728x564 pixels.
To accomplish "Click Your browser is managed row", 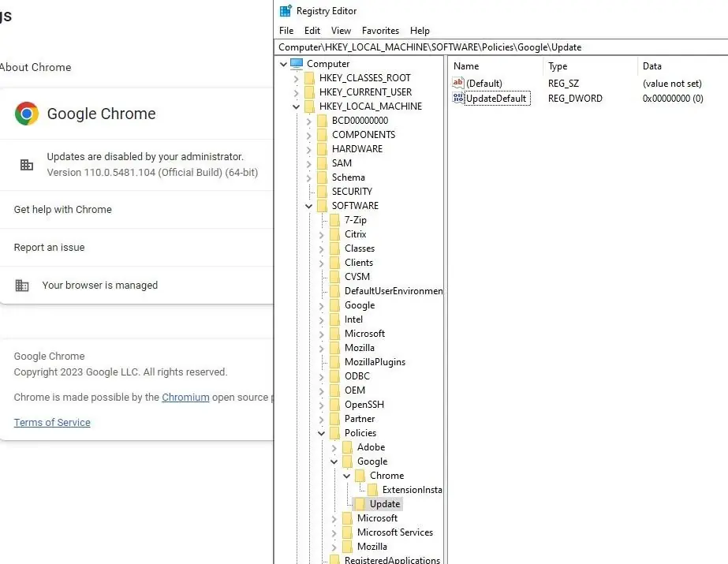I will [x=136, y=285].
